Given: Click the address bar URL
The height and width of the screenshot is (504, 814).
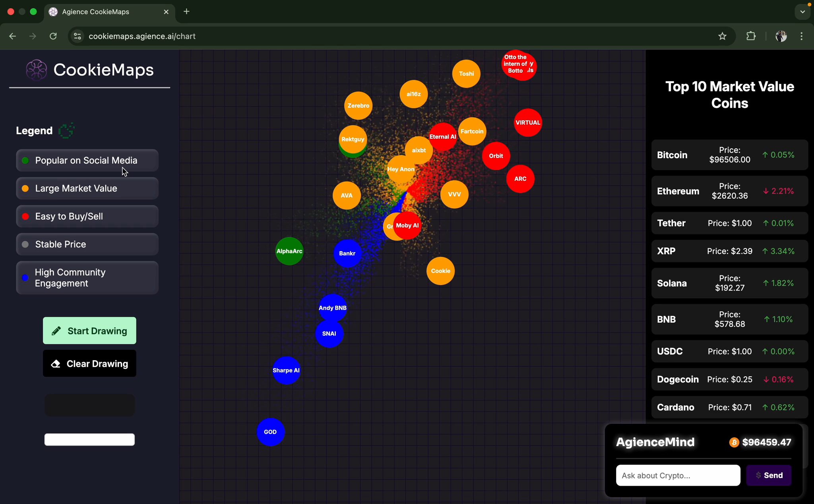Looking at the screenshot, I should point(142,36).
